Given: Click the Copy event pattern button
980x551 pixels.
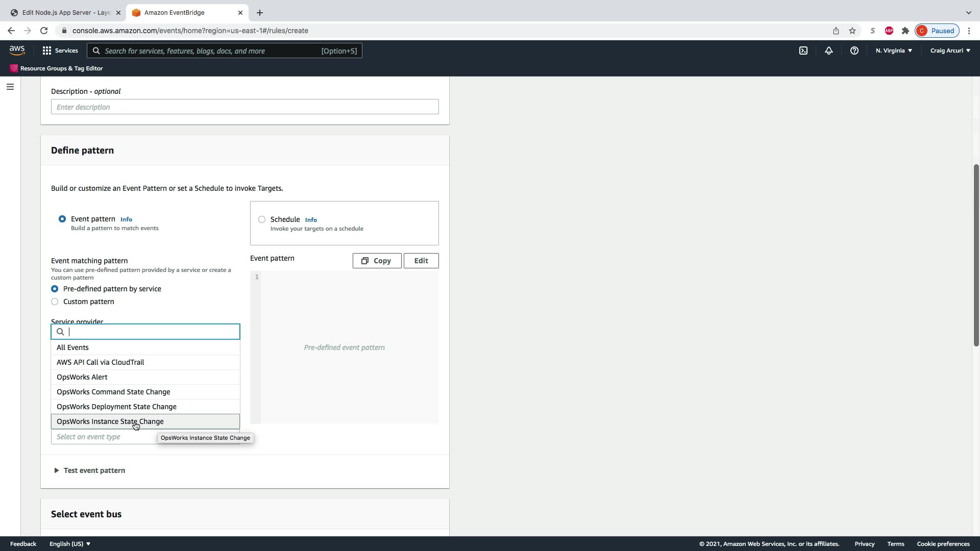Looking at the screenshot, I should [x=377, y=261].
